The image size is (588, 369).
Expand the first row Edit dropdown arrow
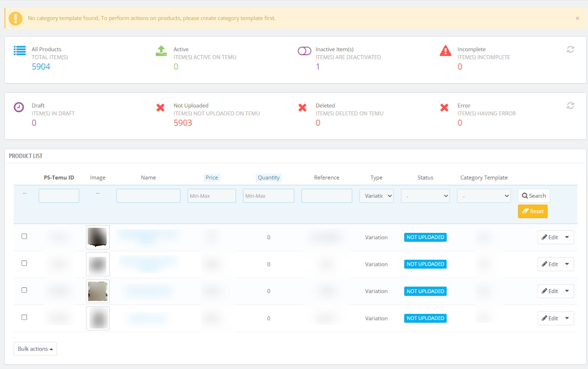tap(567, 237)
